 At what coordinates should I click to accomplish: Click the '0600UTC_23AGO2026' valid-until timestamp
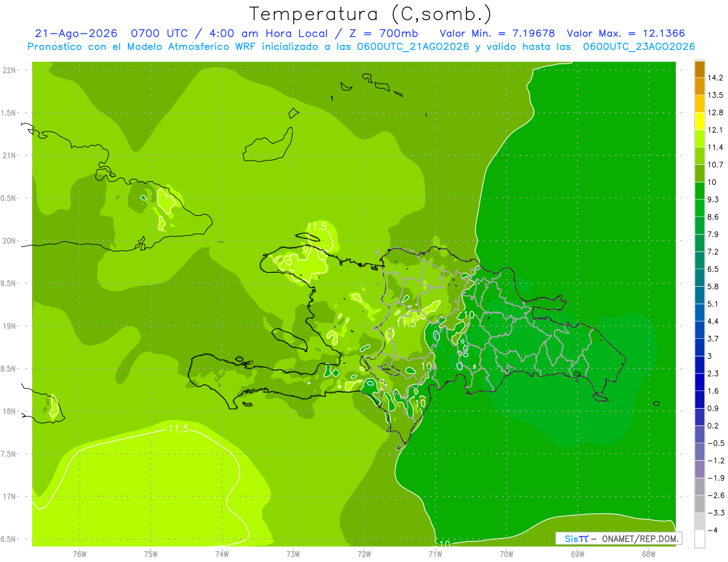pyautogui.click(x=639, y=47)
